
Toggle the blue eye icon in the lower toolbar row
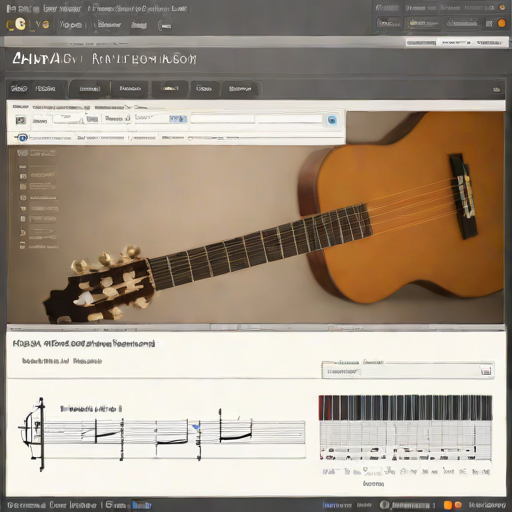click(x=22, y=137)
